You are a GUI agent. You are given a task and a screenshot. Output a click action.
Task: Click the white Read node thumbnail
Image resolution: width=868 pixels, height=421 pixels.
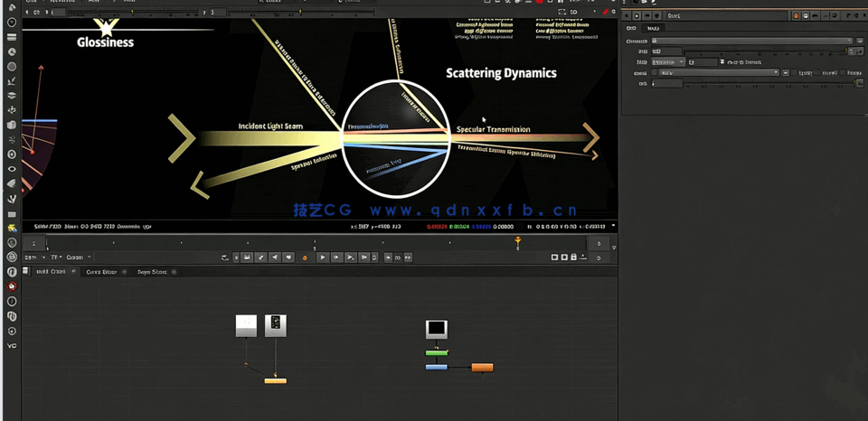pos(246,325)
